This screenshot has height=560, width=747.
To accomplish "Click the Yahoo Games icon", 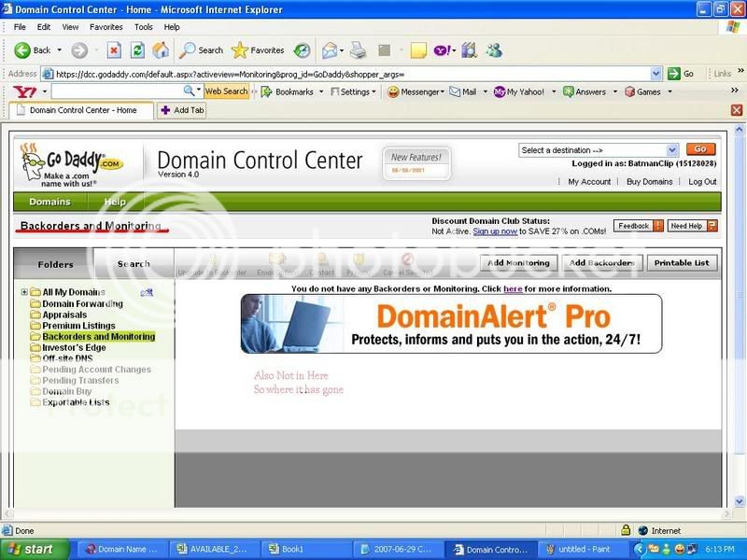I will click(629, 91).
